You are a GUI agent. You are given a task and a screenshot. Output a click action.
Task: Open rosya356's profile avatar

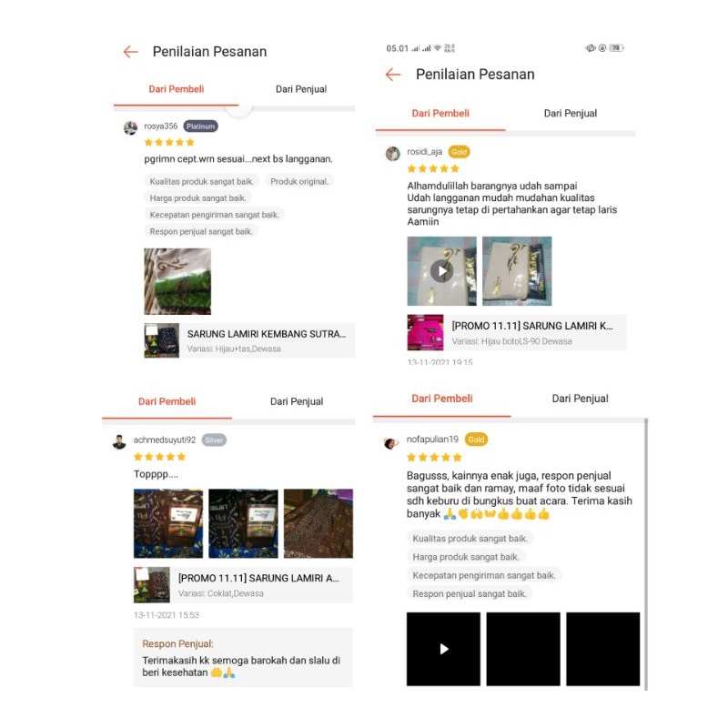[x=130, y=127]
